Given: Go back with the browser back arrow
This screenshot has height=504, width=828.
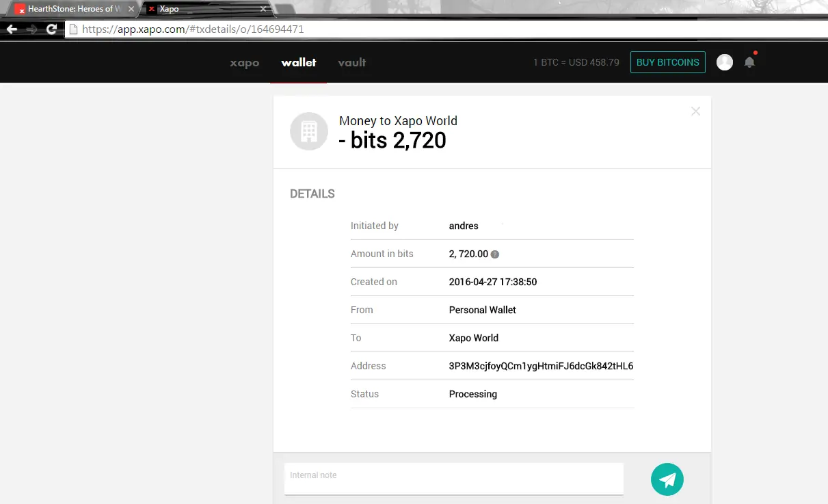Looking at the screenshot, I should pyautogui.click(x=12, y=29).
